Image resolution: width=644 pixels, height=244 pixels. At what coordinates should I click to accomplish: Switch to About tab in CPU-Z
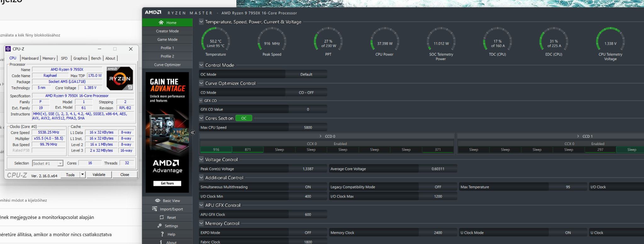point(110,58)
